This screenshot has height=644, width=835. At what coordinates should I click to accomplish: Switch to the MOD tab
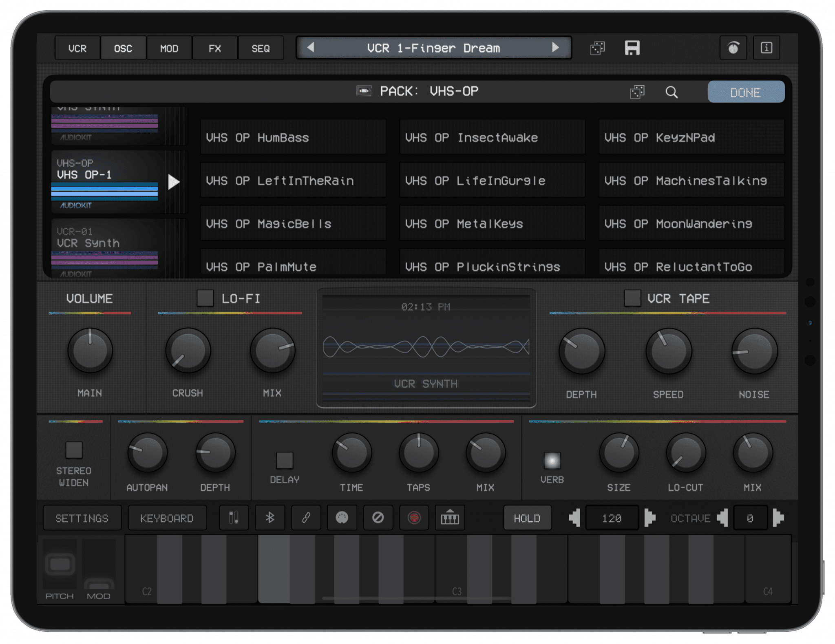[169, 49]
